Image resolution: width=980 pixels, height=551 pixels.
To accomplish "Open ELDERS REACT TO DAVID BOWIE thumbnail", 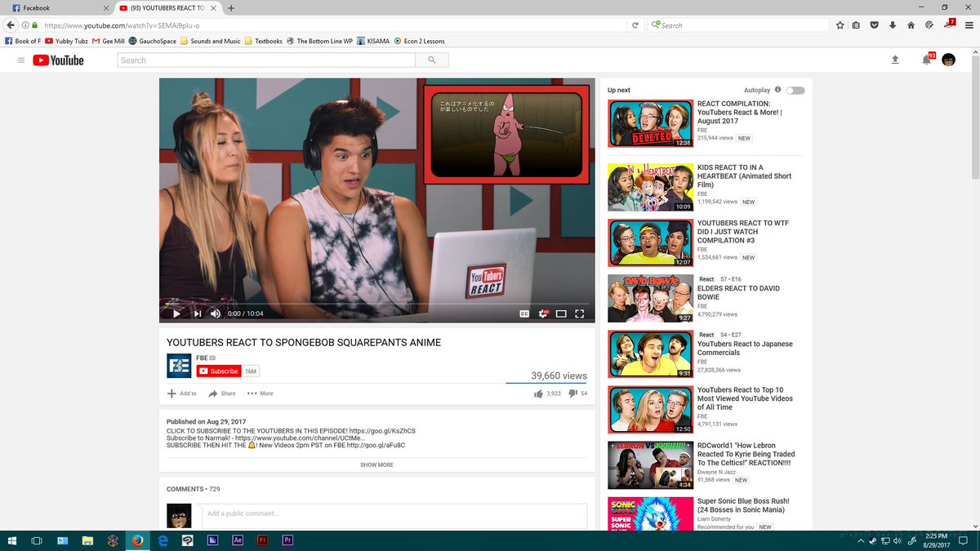I will pyautogui.click(x=650, y=298).
